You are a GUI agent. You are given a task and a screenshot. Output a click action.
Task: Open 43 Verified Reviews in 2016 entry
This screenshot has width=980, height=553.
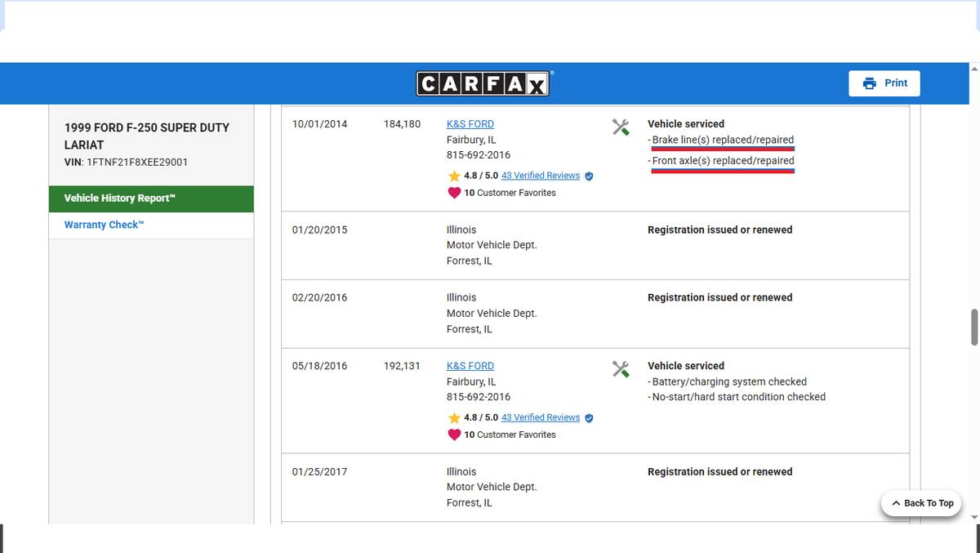540,417
